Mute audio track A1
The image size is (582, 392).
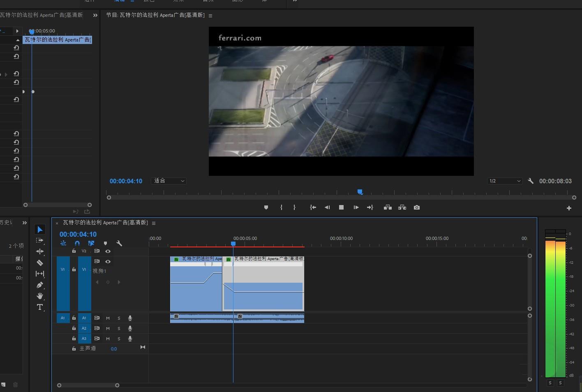(x=108, y=318)
